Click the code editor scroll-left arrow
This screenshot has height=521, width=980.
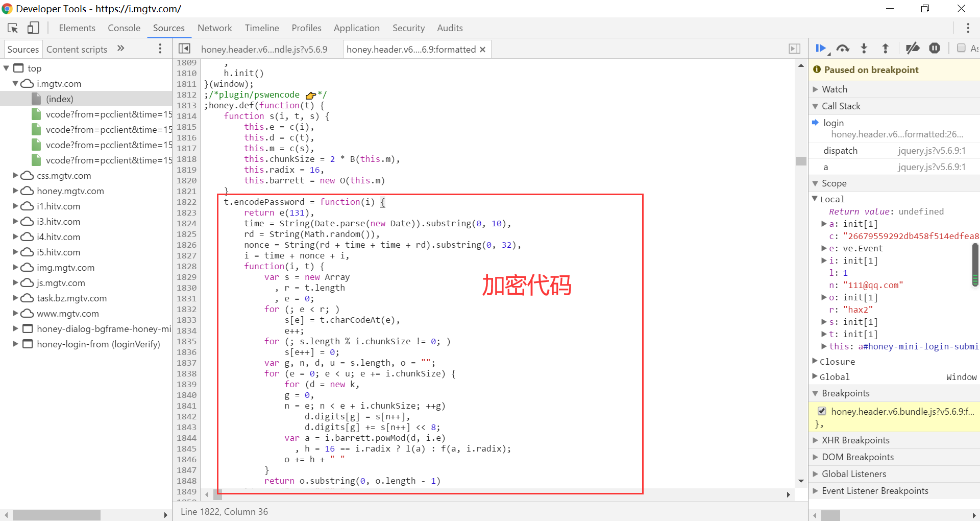[207, 494]
